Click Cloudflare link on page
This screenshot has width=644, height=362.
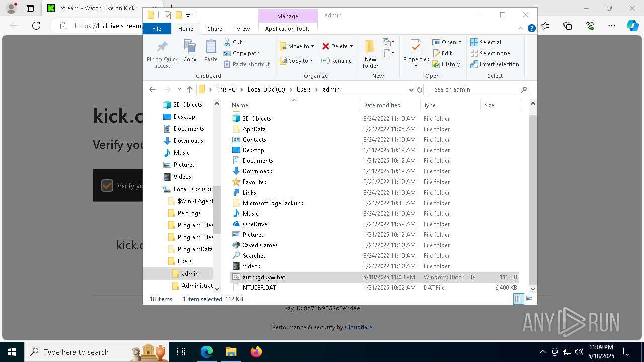358,327
